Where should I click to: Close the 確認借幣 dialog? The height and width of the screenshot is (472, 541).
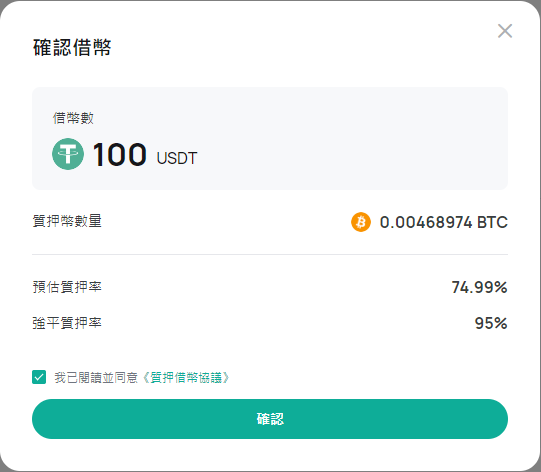pyautogui.click(x=505, y=31)
